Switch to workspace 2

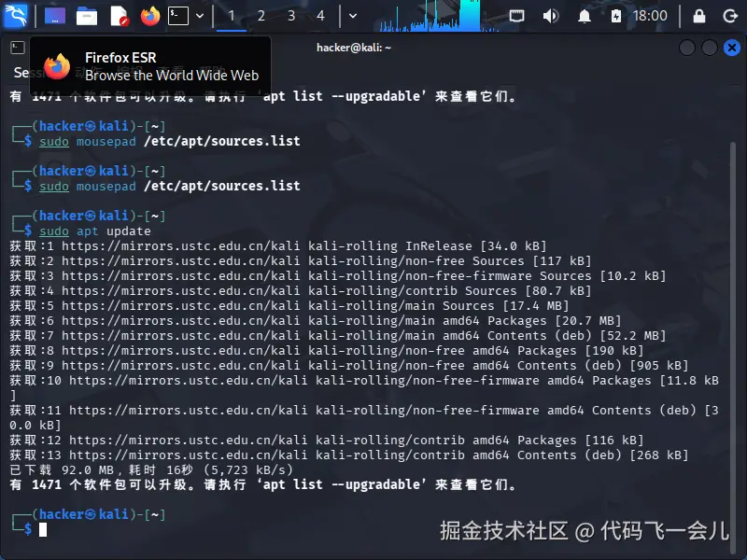(261, 16)
